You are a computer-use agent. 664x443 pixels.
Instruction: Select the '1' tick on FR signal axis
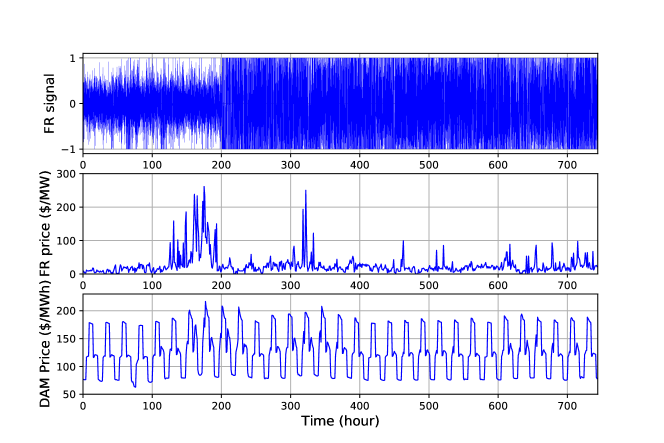pos(73,58)
